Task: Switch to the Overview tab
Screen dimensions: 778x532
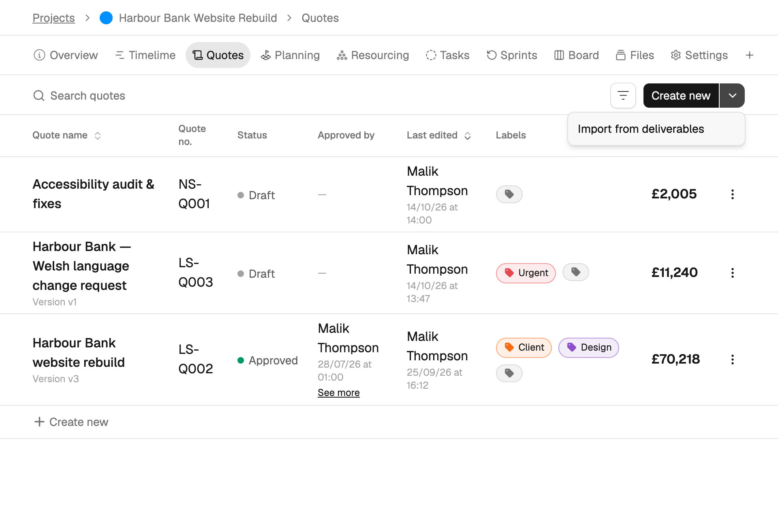Action: point(66,55)
